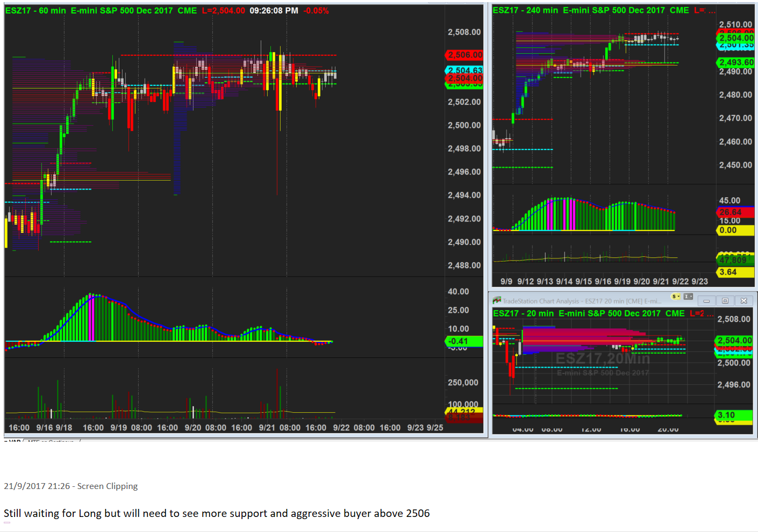Click the 2,460.00 axis value on the 240 min chart

735,142
